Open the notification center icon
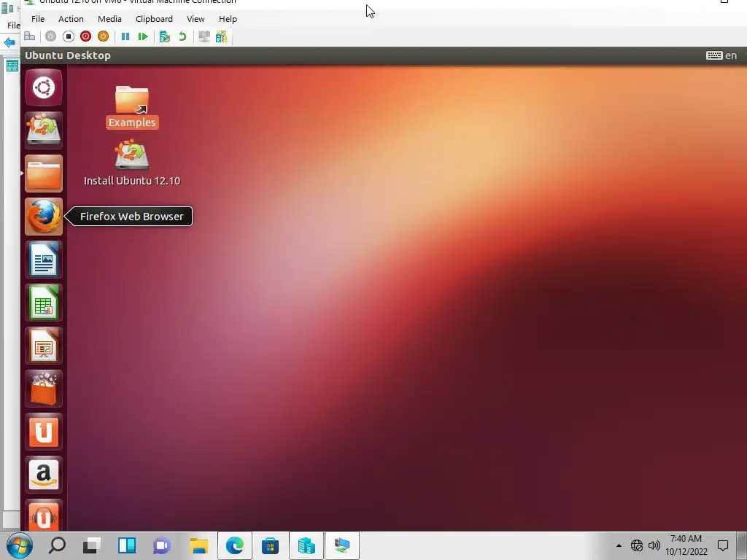 723,545
